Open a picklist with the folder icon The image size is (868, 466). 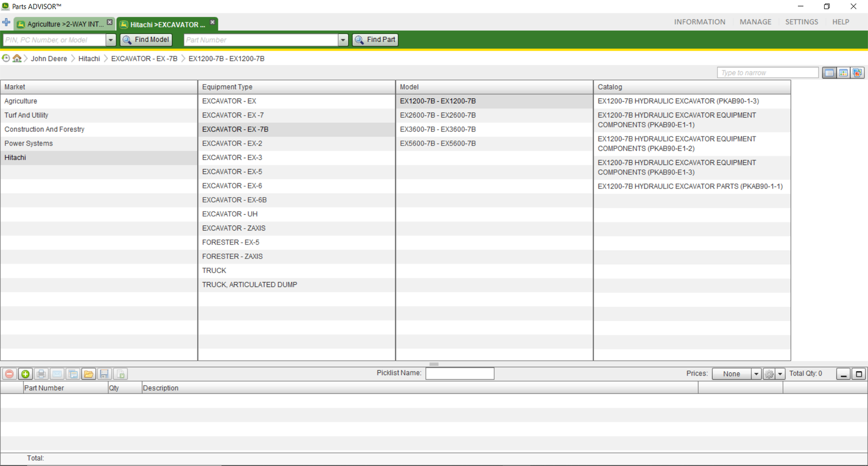89,374
